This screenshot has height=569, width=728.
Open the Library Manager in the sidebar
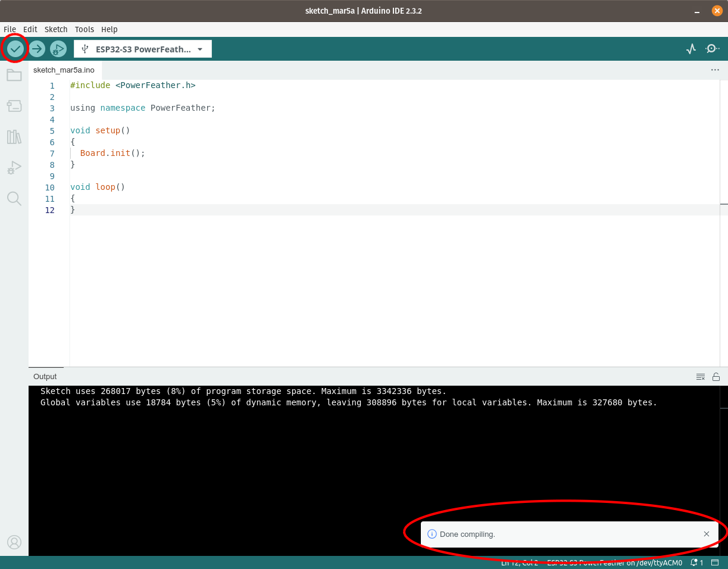pyautogui.click(x=14, y=137)
